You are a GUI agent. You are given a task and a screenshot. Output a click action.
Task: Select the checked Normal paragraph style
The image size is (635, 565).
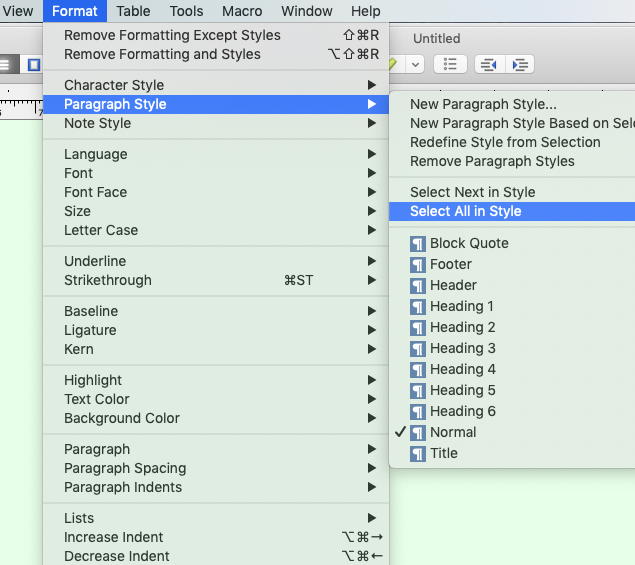point(453,433)
